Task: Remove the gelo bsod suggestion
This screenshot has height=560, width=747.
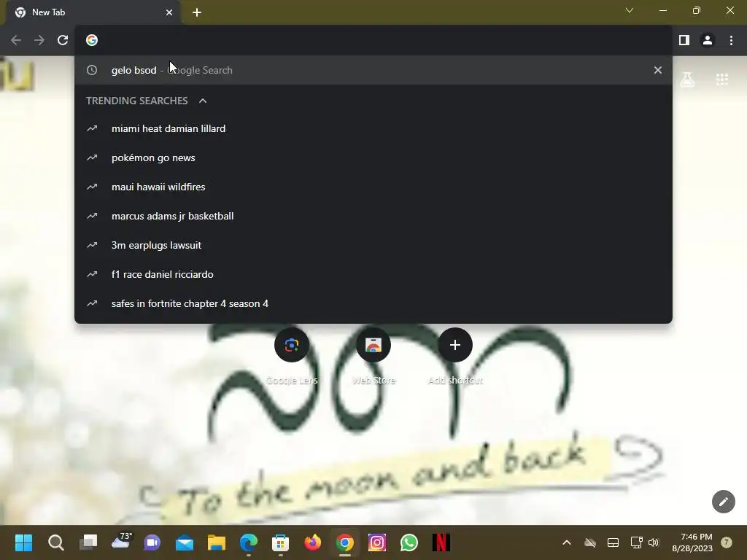Action: pos(658,70)
